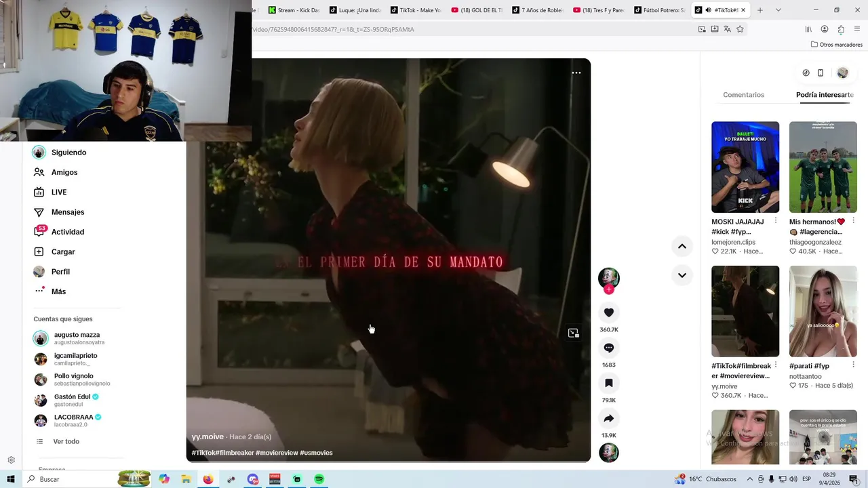The width and height of the screenshot is (868, 488).
Task: Share video using the arrow icon
Action: click(x=609, y=418)
